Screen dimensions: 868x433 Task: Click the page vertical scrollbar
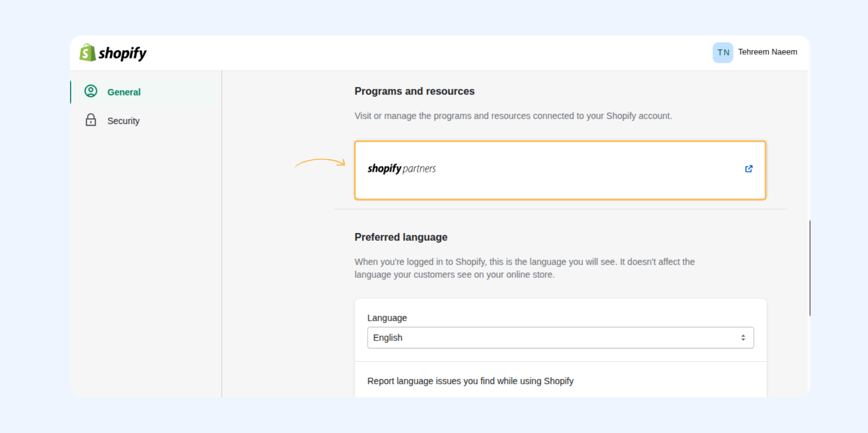click(x=810, y=268)
